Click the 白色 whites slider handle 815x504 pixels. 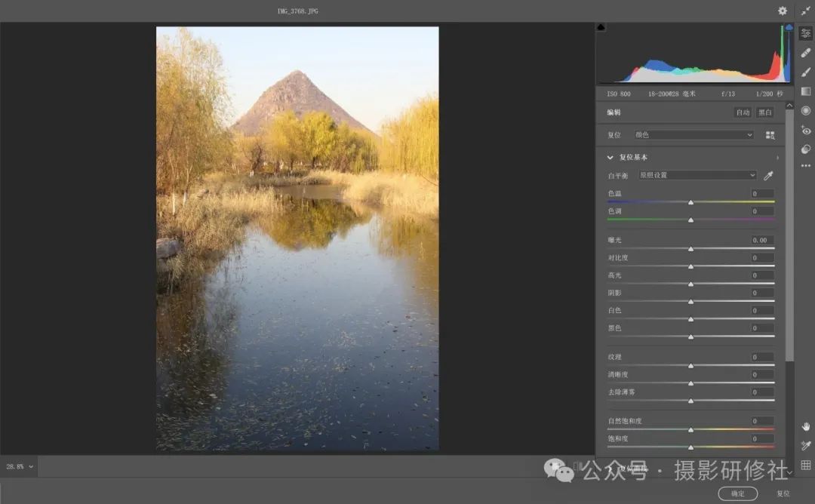pyautogui.click(x=690, y=319)
